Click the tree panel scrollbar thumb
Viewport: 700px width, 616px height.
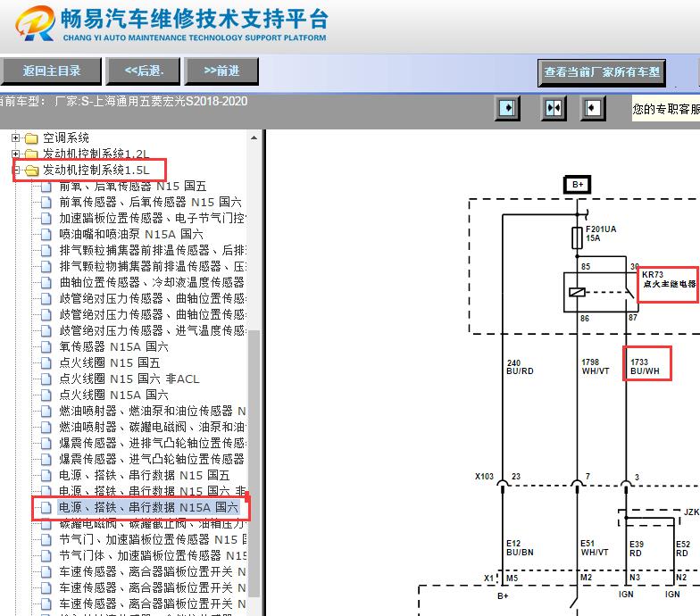tap(254, 462)
